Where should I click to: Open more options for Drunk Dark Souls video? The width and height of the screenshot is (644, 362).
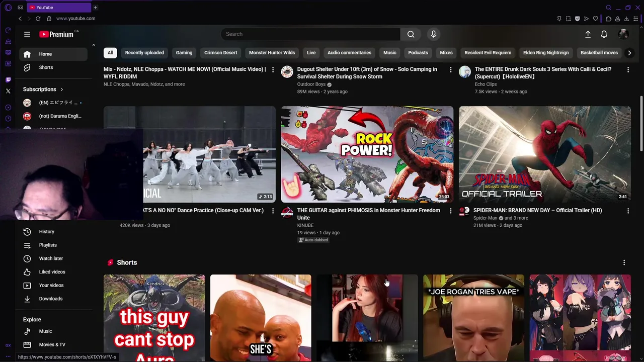(628, 69)
